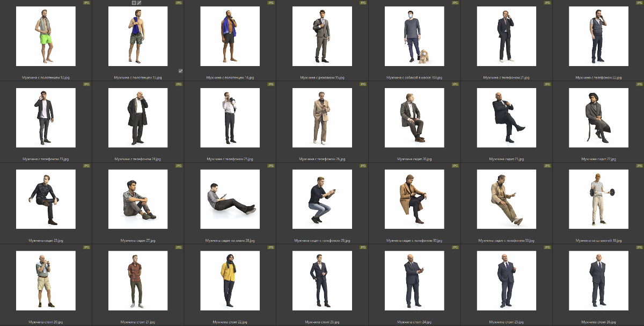Click the JPG badge on Мужчина сидит 22
Screen dimensions: 644x326
point(639,84)
